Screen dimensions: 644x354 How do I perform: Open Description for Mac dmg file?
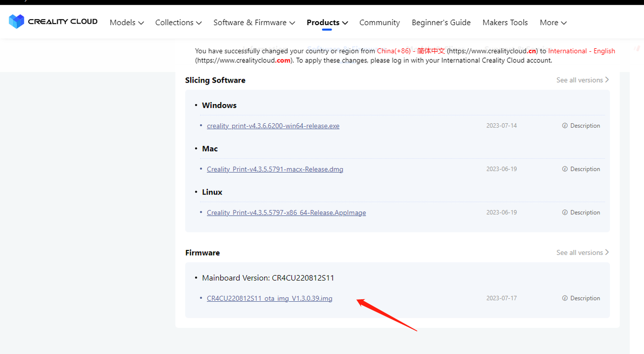coord(581,169)
